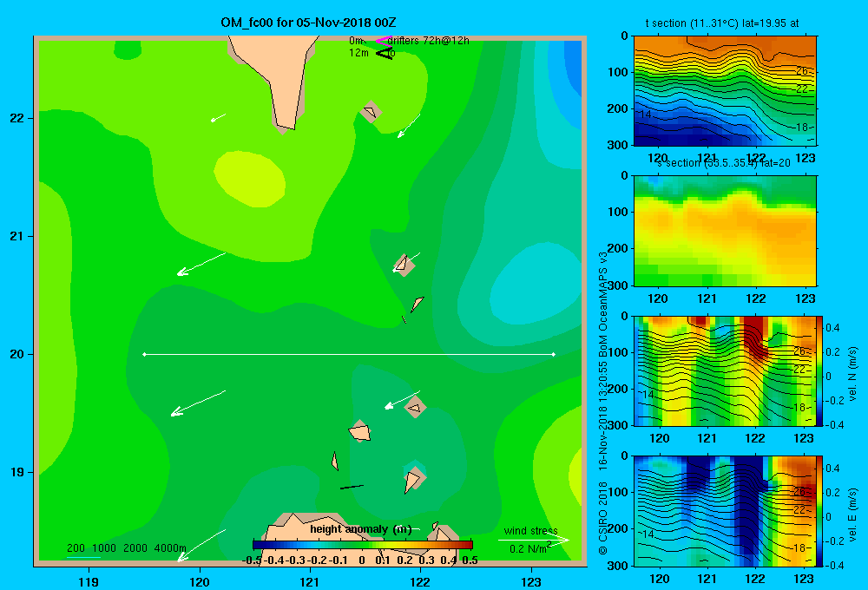Select the small wind arrow west of Taiwan's tip
The width and height of the screenshot is (868, 590).
218,118
